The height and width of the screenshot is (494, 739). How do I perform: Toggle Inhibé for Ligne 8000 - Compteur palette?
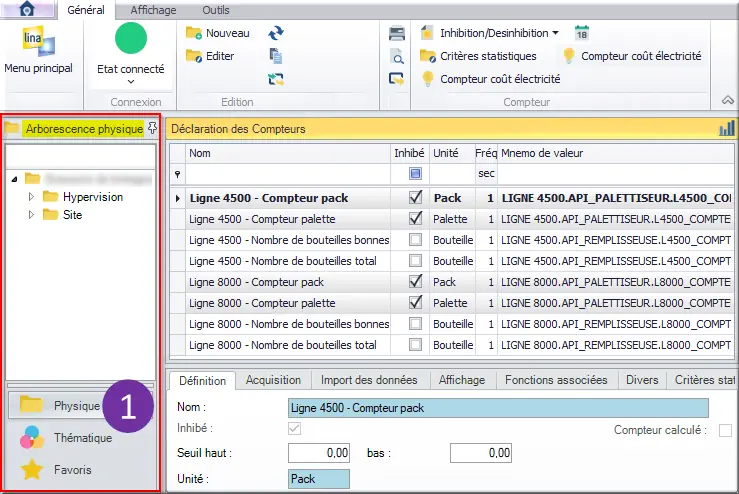point(415,302)
